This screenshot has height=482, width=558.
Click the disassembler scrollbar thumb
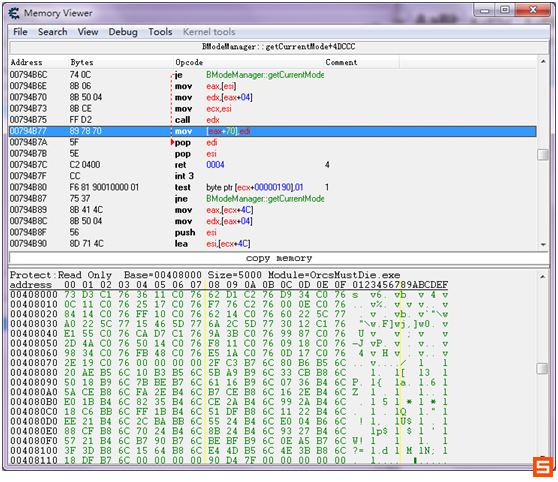(543, 155)
